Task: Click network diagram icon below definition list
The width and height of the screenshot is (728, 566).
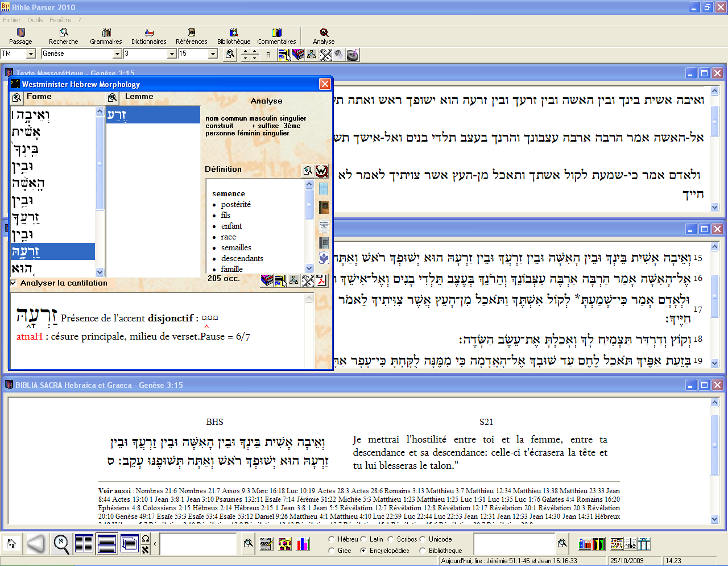Action: (x=294, y=280)
